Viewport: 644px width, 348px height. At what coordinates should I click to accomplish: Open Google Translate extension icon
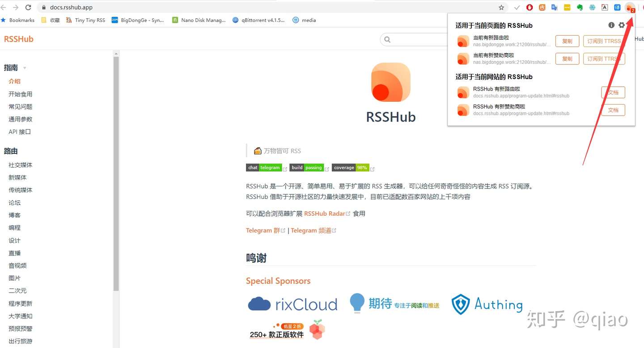pos(555,8)
